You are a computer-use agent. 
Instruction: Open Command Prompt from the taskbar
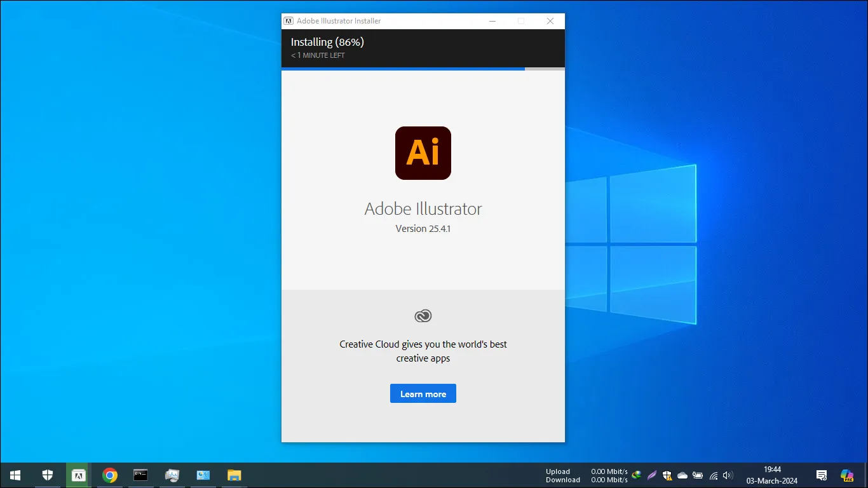pos(140,475)
